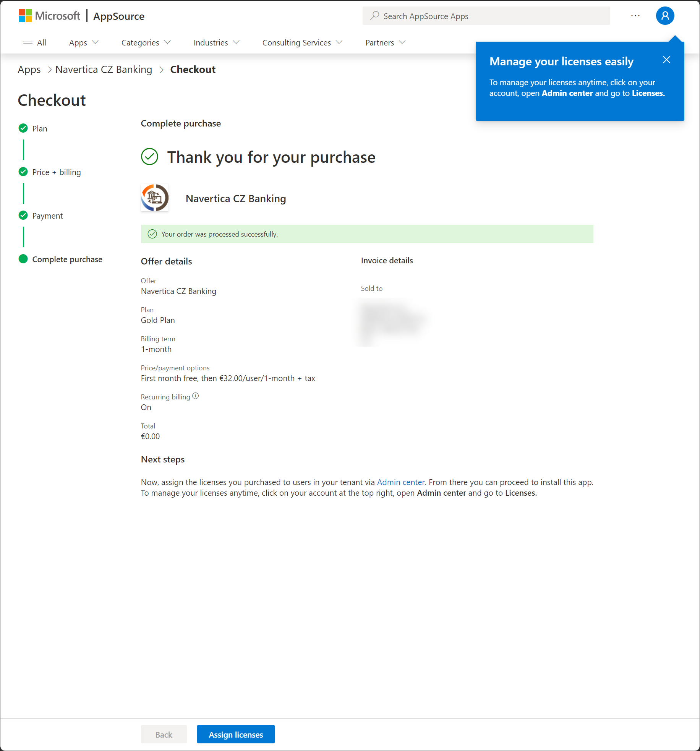Click the Navertica CZ Banking app logo
700x751 pixels.
pos(155,198)
